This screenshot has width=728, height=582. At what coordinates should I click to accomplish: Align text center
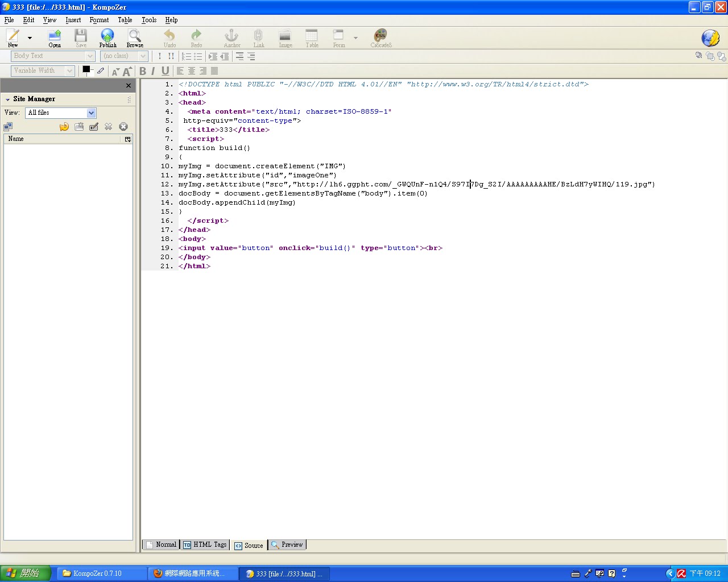[x=192, y=71]
